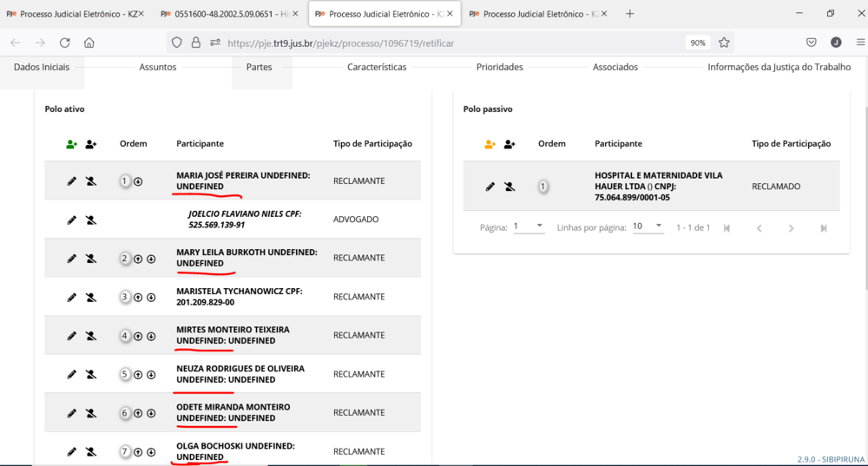Viewport: 868px width, 466px height.
Task: View site security padlock info
Action: (196, 43)
